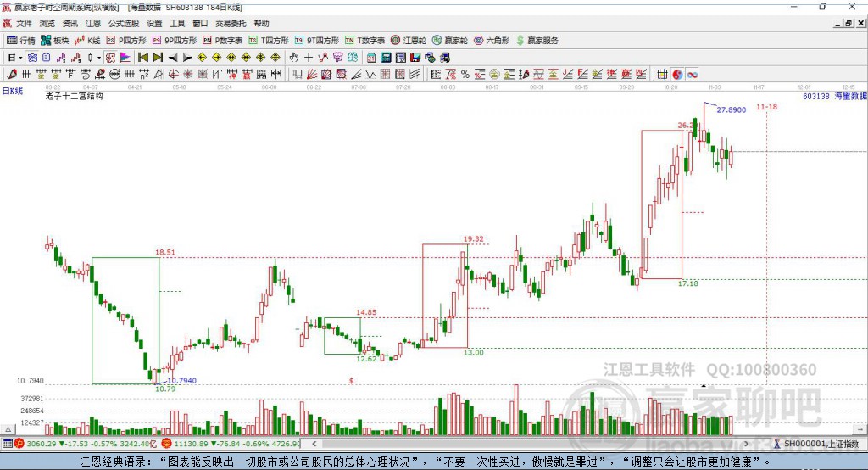Open the 交易委托 menu
The width and height of the screenshot is (868, 470).
pos(231,23)
